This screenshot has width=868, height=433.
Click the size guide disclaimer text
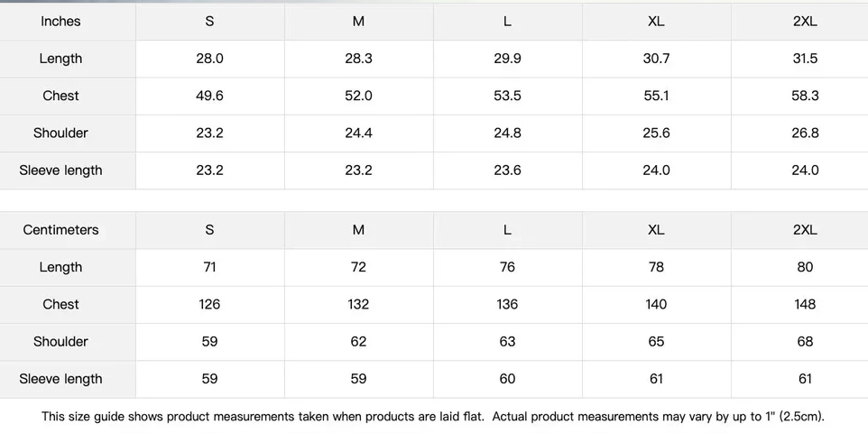(433, 417)
